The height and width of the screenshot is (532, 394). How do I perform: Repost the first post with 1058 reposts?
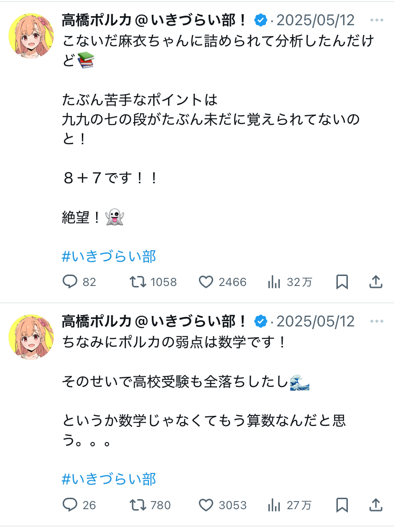[138, 282]
